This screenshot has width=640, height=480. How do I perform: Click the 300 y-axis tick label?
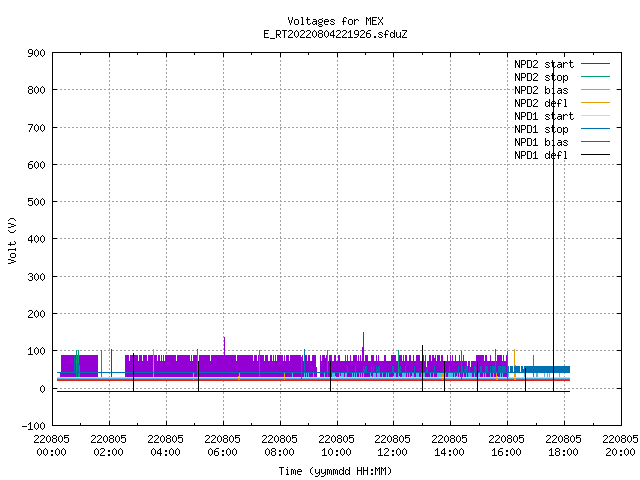[x=36, y=277]
